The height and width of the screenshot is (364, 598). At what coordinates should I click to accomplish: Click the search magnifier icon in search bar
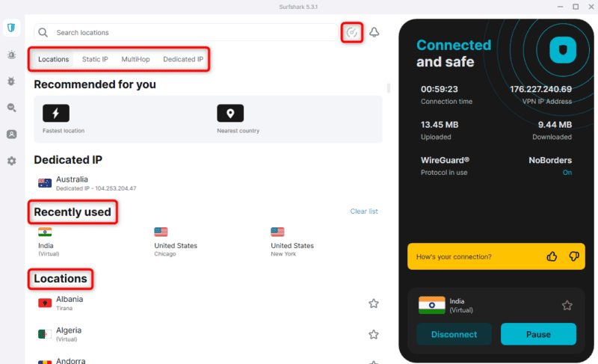43,32
